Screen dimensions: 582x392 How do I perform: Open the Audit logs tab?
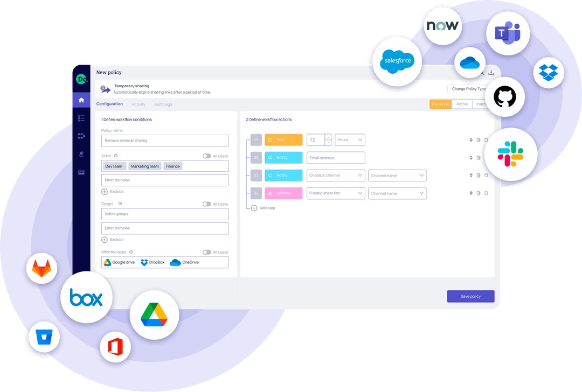[x=163, y=104]
